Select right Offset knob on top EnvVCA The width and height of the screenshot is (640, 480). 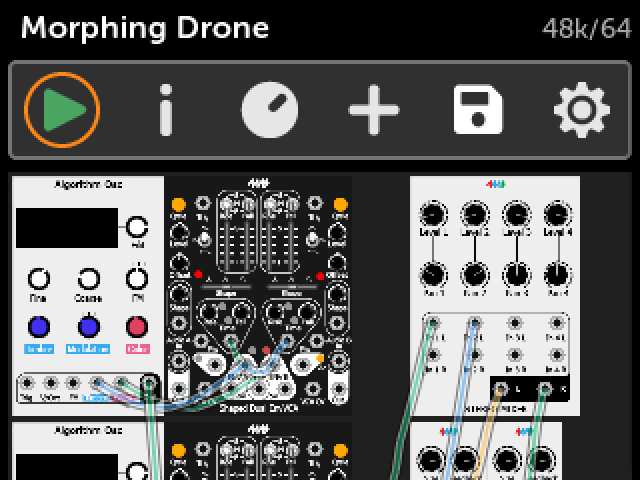pyautogui.click(x=337, y=262)
